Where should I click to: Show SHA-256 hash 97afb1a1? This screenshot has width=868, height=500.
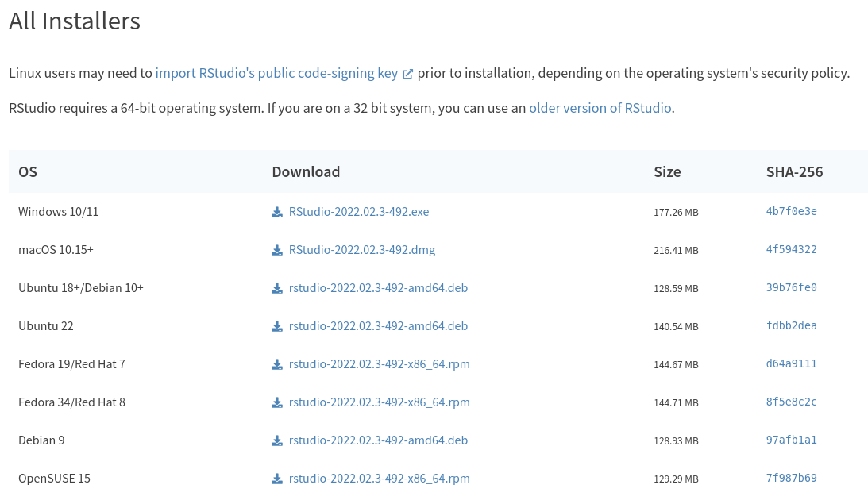(792, 440)
